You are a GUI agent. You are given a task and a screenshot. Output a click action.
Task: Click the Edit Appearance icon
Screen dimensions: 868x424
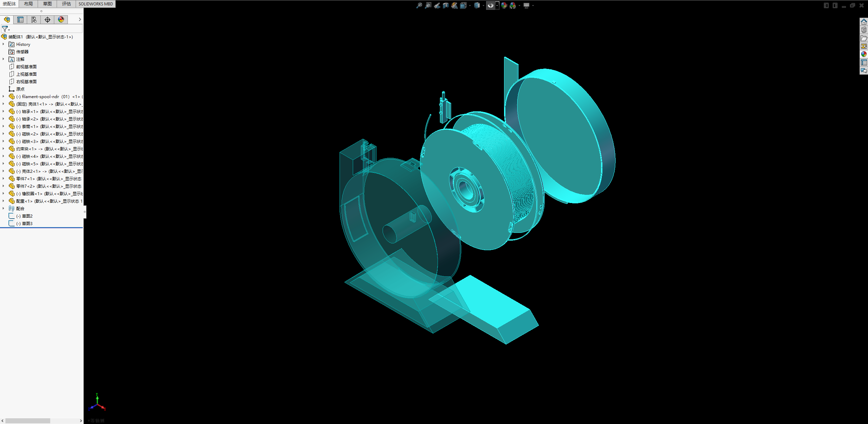[x=504, y=5]
